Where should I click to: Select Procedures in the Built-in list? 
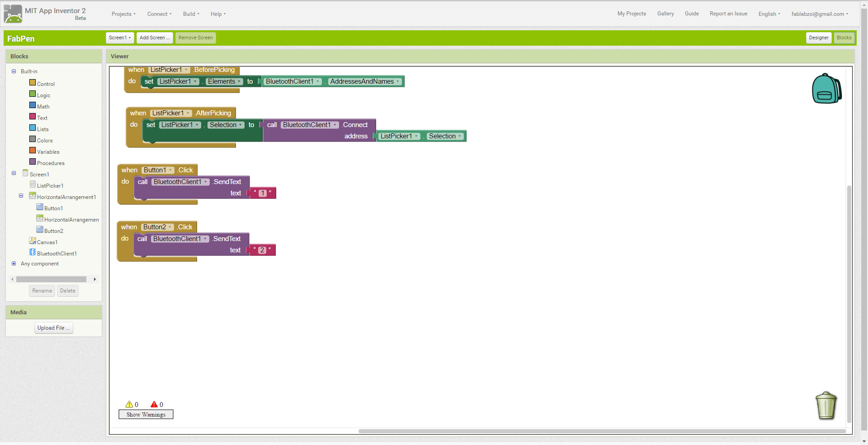tap(51, 163)
